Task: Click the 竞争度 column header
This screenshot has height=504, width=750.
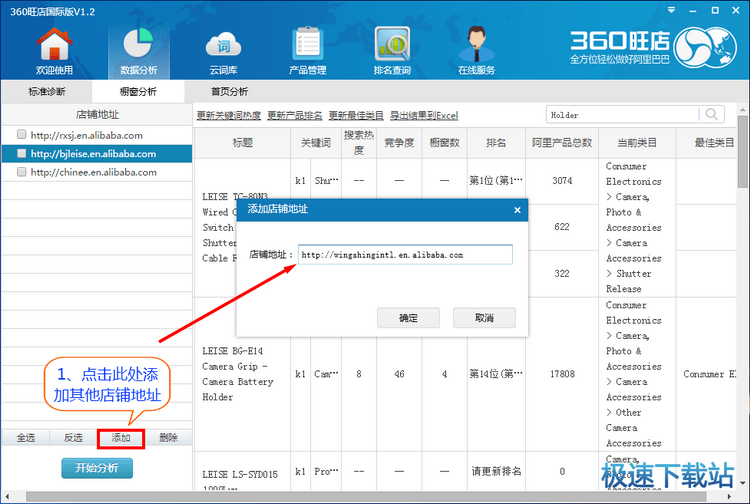Action: [399, 142]
